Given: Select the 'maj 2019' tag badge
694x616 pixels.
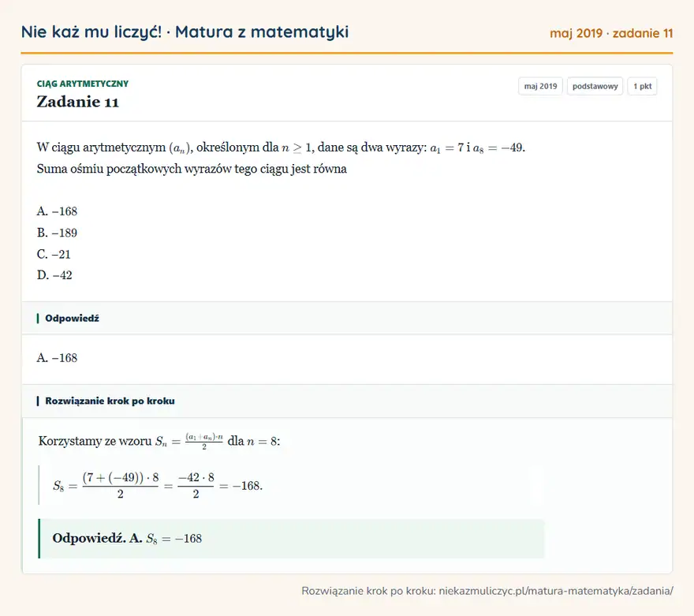Looking at the screenshot, I should tap(540, 86).
